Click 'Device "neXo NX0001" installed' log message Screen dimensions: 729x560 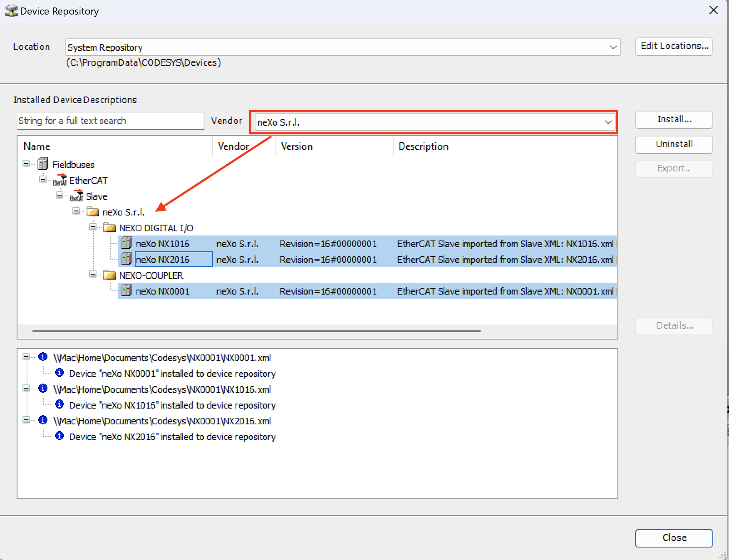173,374
